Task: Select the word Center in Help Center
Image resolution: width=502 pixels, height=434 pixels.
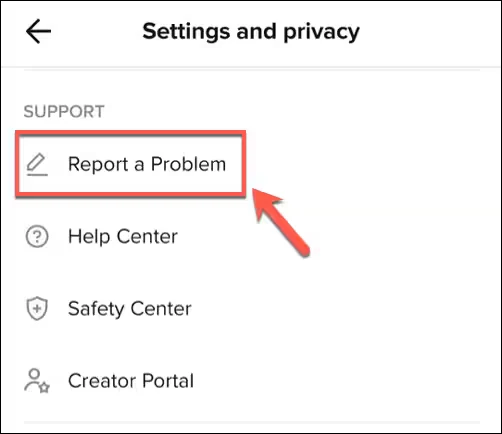Action: 147,237
